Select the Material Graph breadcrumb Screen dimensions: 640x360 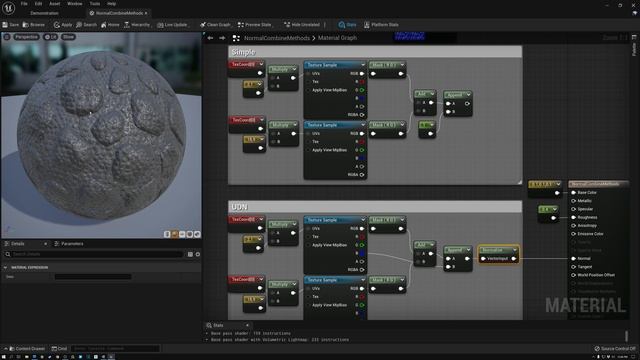click(x=337, y=38)
